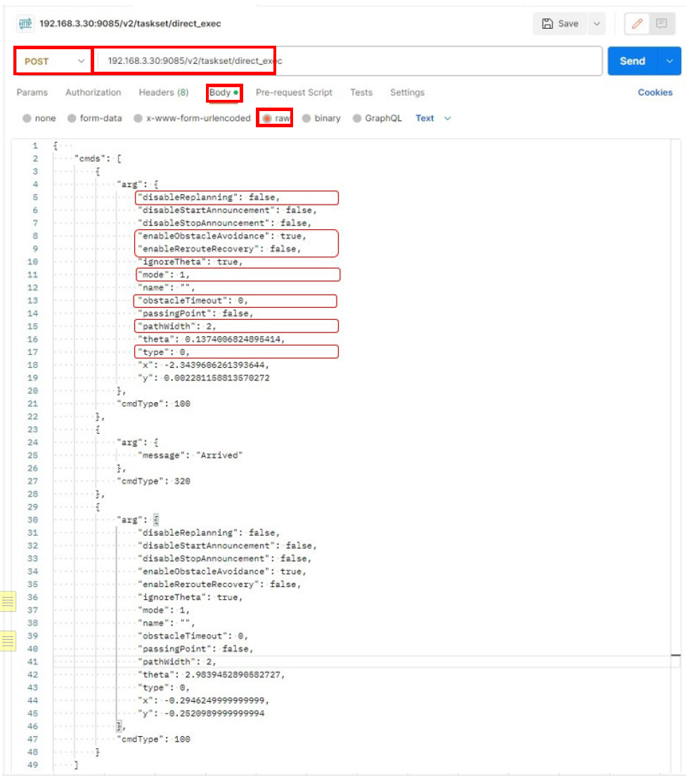Open the comments icon at top right
The image size is (686, 784).
(x=661, y=23)
